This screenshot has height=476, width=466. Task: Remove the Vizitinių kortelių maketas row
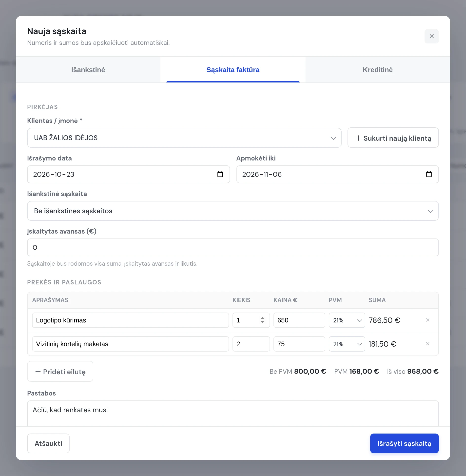(x=428, y=344)
